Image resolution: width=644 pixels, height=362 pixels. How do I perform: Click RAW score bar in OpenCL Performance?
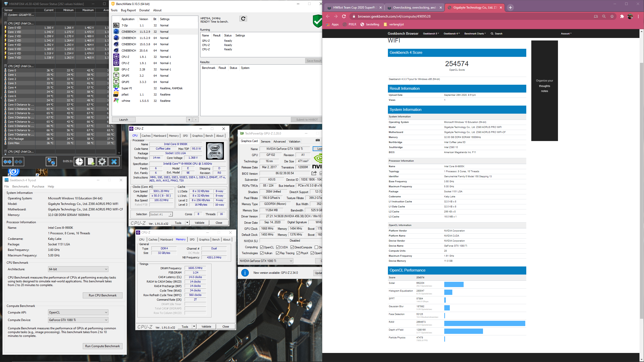coord(485,323)
